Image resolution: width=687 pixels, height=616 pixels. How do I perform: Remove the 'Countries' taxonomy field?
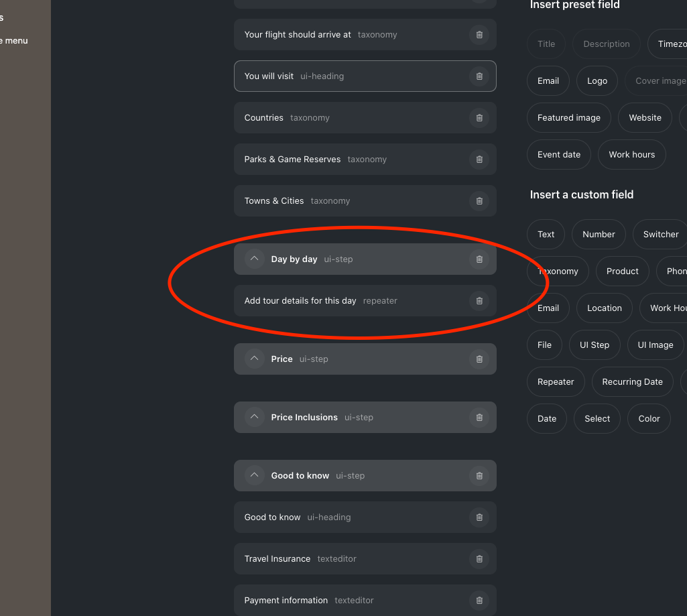tap(479, 117)
